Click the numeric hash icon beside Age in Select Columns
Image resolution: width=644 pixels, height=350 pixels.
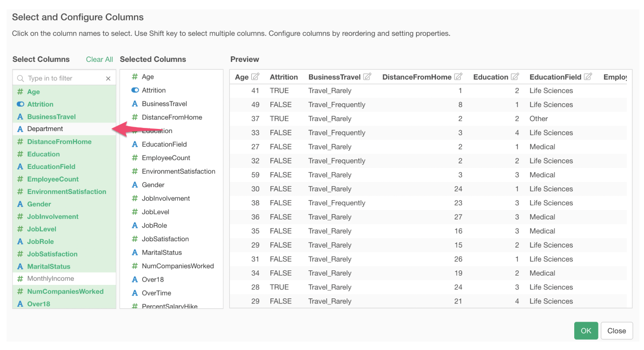20,92
